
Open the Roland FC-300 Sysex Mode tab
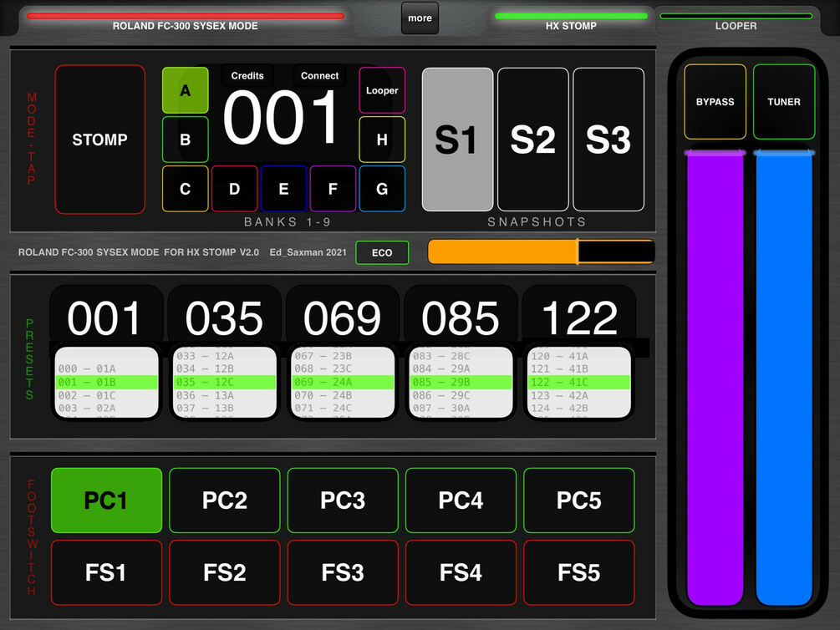tap(185, 21)
